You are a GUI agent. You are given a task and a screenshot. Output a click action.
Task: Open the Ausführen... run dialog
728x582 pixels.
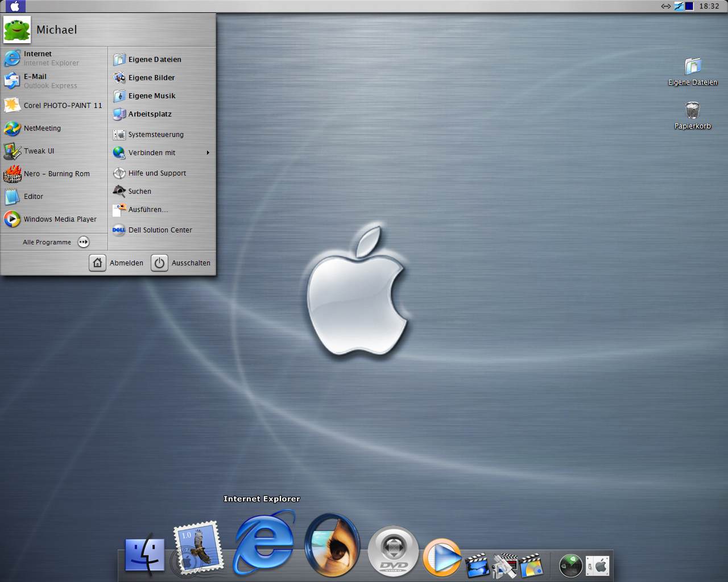tap(163, 209)
